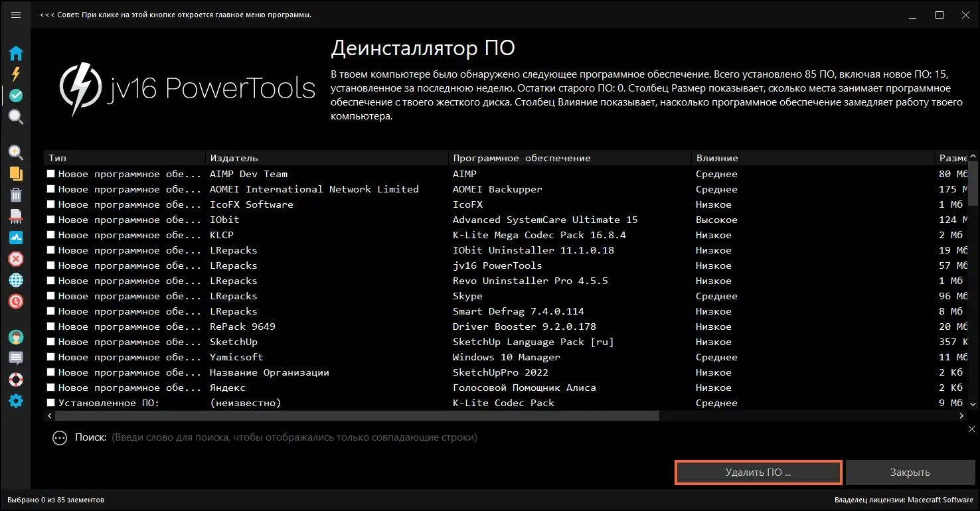Tick the Windows 10 Manager row checkbox

point(51,357)
